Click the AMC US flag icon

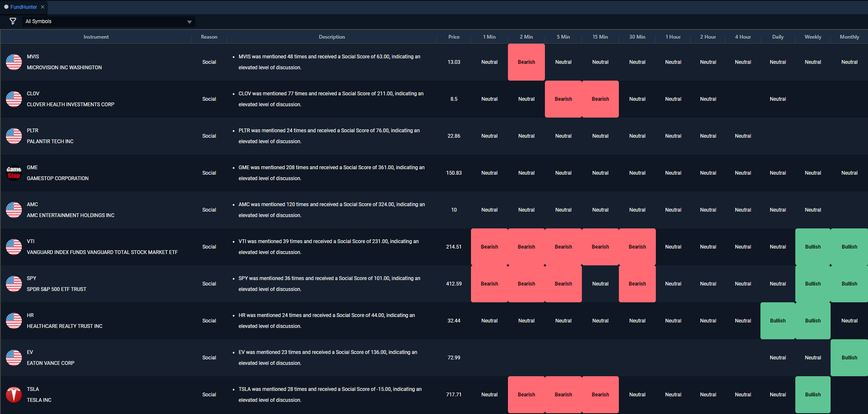pos(14,210)
